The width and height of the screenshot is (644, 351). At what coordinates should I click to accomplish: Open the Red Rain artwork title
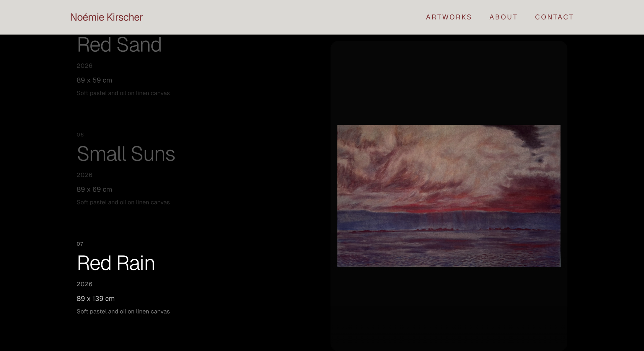[116, 263]
